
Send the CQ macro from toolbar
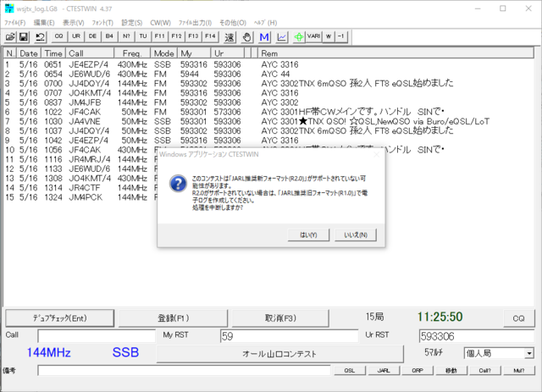coord(58,36)
